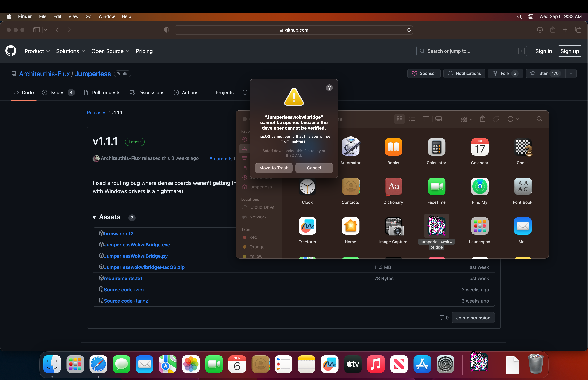588x380 pixels.
Task: Switch to the Issues tab
Action: pyautogui.click(x=57, y=93)
